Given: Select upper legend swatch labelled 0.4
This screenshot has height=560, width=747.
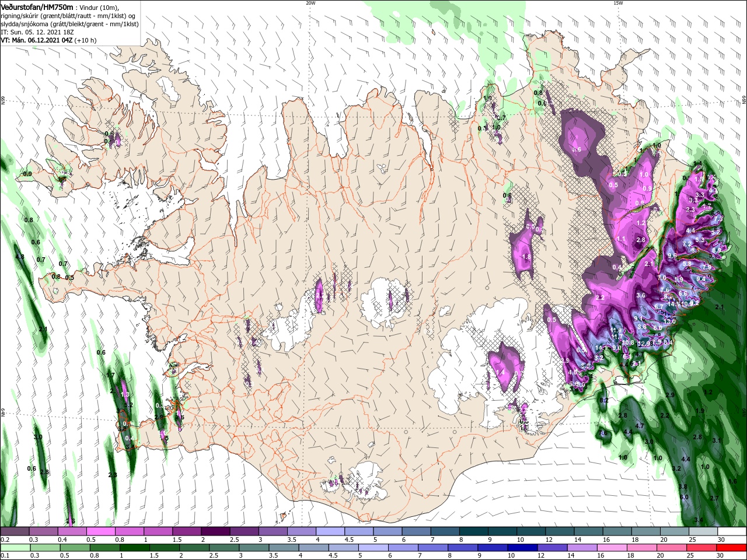Looking at the screenshot, I should click(72, 531).
